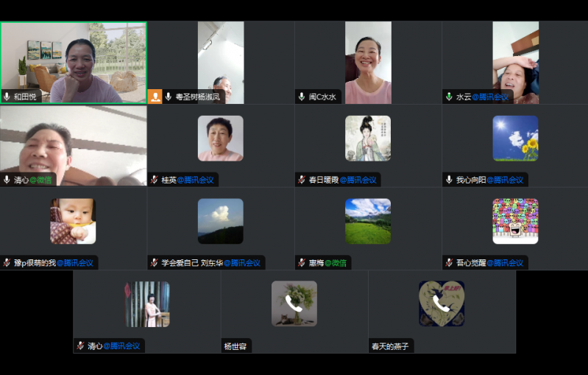The width and height of the screenshot is (588, 375).
Task: Click the muted mic icon beside 吾心觉醒
Action: [x=449, y=263]
